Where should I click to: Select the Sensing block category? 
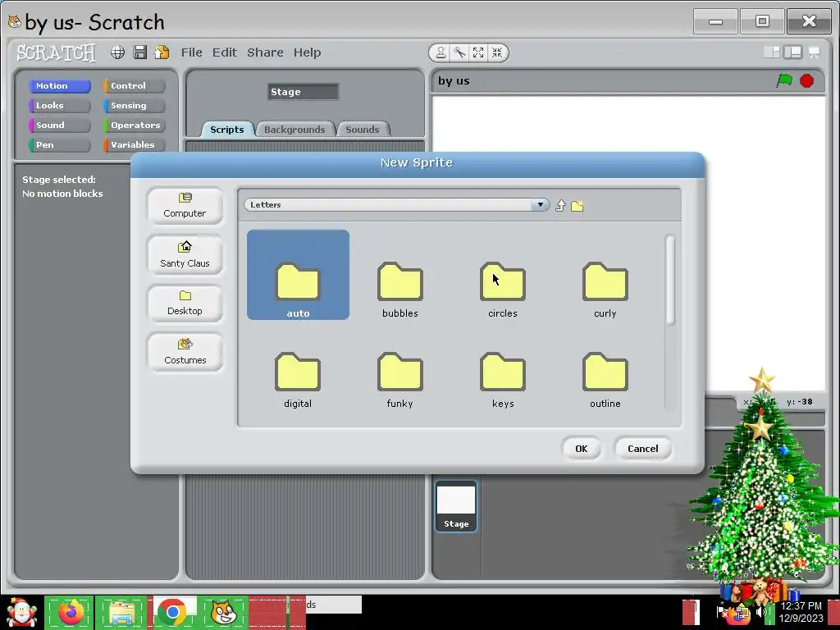[x=135, y=106]
